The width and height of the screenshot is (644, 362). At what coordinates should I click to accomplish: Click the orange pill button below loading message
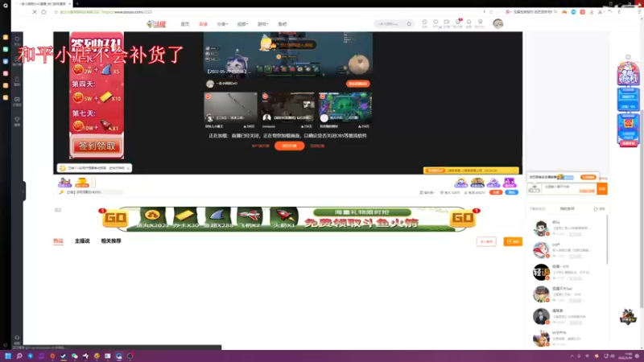(x=289, y=146)
